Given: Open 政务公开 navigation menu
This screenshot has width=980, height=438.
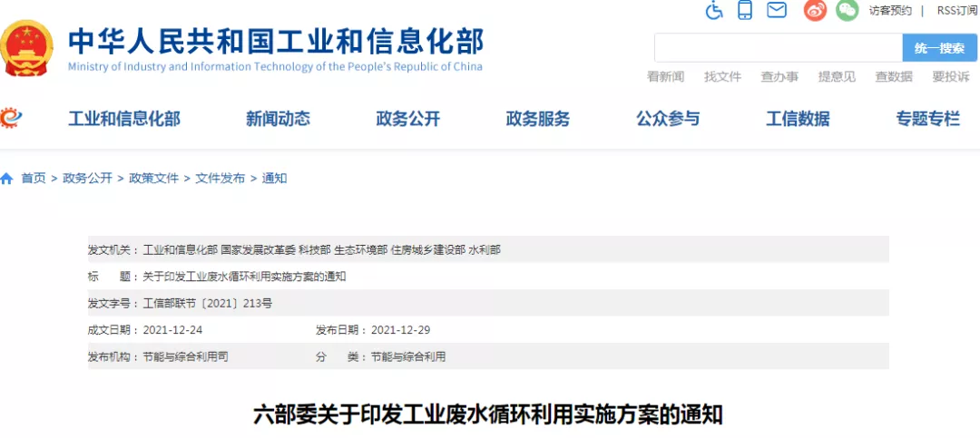Looking at the screenshot, I should [408, 118].
